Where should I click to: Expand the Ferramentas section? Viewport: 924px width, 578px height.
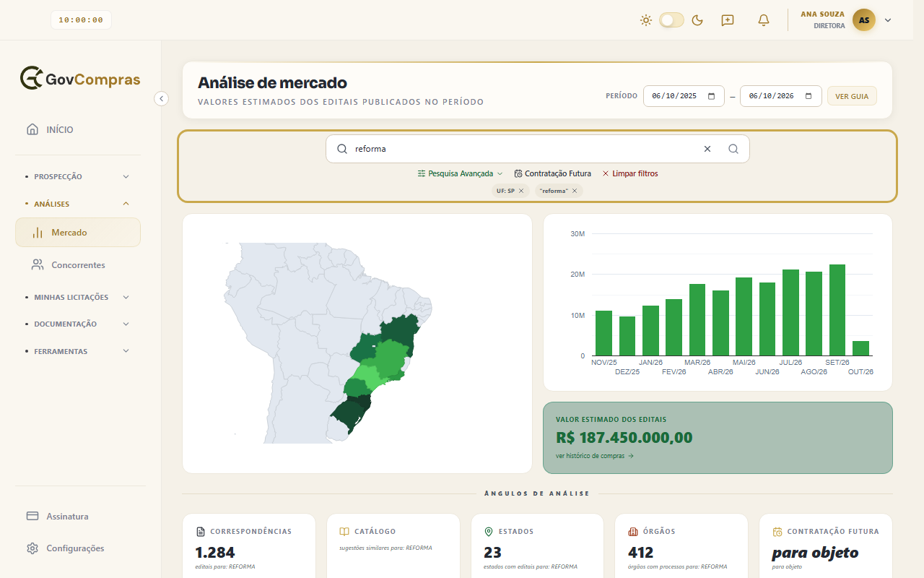(78, 351)
